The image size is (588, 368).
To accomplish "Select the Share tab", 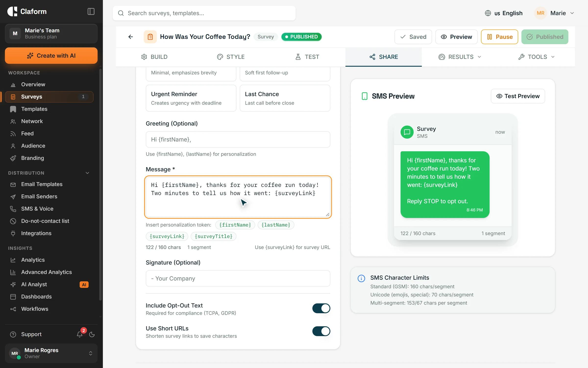I will coord(384,57).
